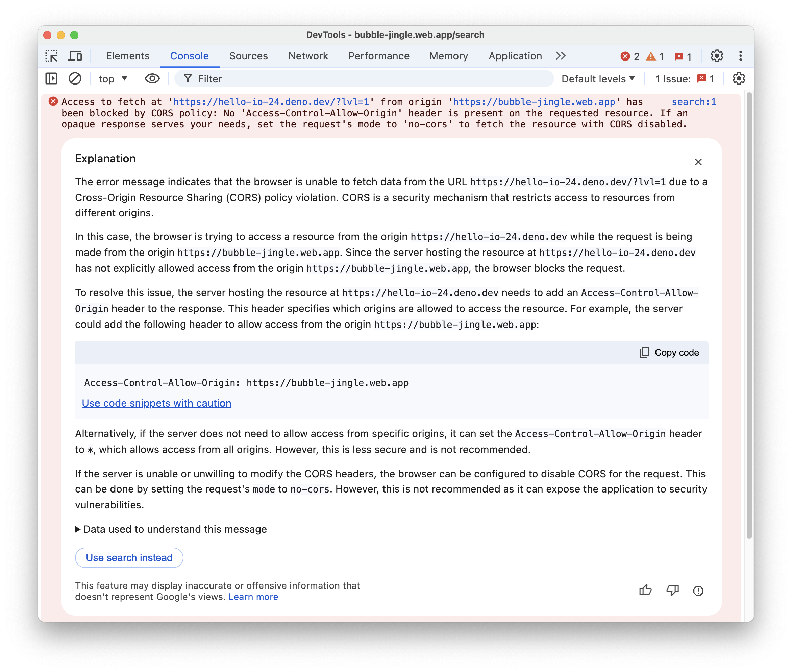The image size is (792, 672).
Task: Switch to the Network tab
Action: [x=308, y=56]
